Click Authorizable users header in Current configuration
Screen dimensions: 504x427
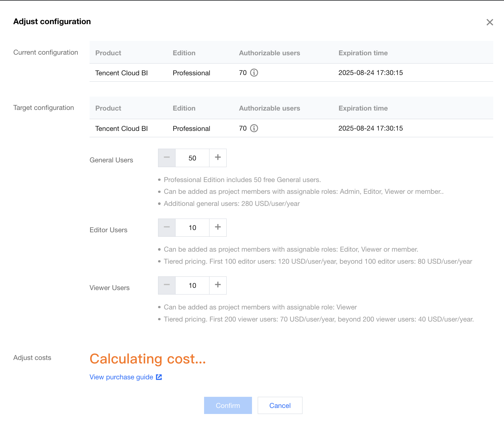coord(269,53)
